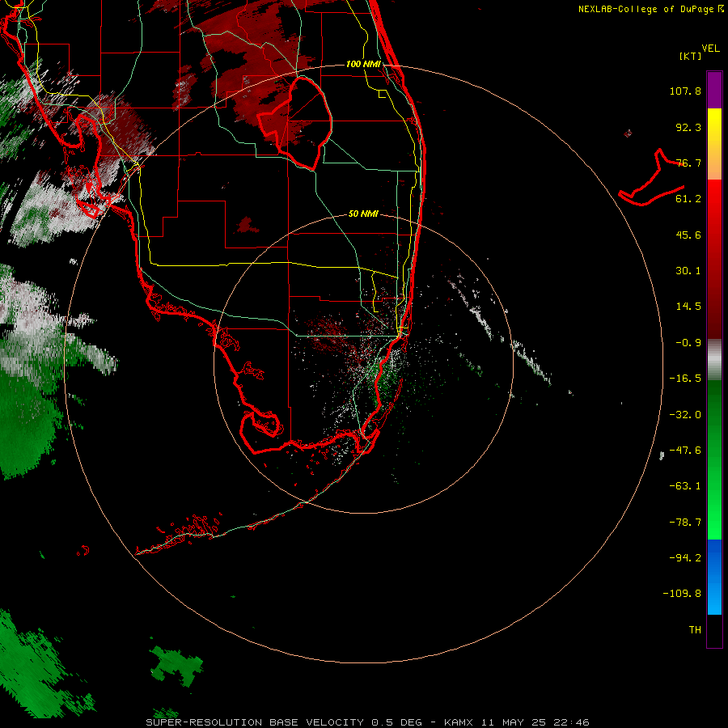
Task: Click the -16.5 velocity scale value
Action: [685, 379]
